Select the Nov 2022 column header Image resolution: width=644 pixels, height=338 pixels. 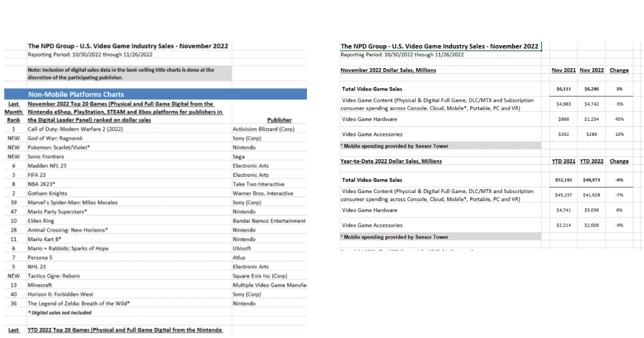coord(591,70)
